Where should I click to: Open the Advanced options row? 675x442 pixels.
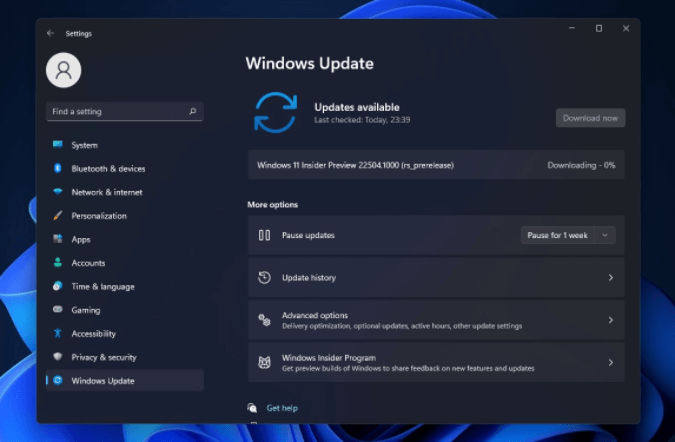(x=436, y=320)
